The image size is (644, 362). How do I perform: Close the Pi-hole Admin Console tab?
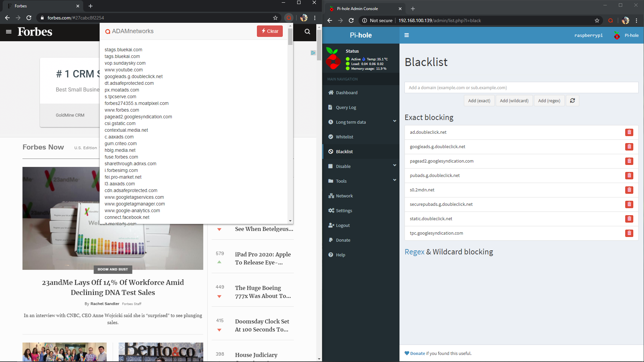(400, 9)
